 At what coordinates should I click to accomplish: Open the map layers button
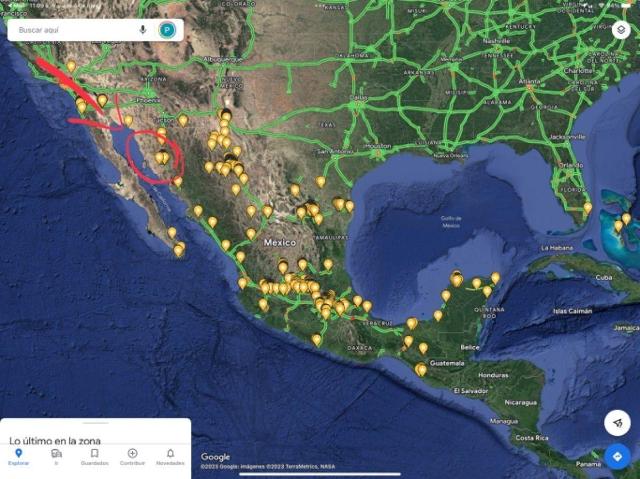tap(621, 30)
